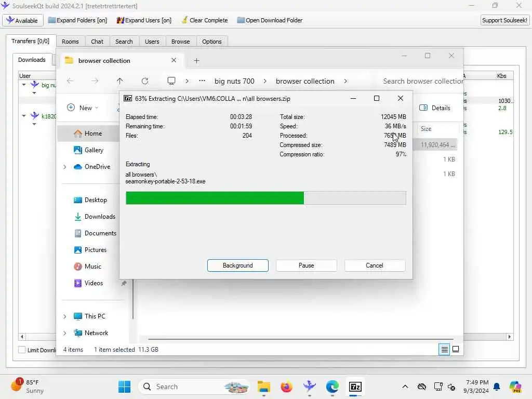
Task: Open the Search tab in Soulseek
Action: (x=124, y=42)
